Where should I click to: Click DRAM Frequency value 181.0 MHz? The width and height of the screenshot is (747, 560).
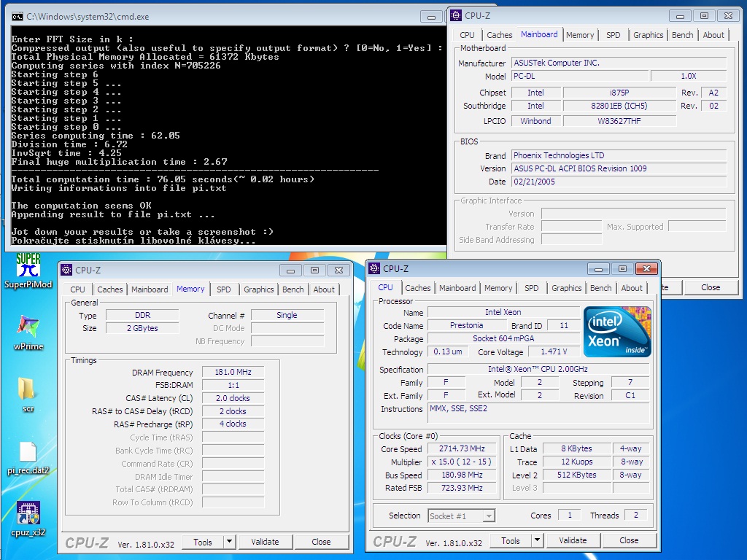coord(233,372)
